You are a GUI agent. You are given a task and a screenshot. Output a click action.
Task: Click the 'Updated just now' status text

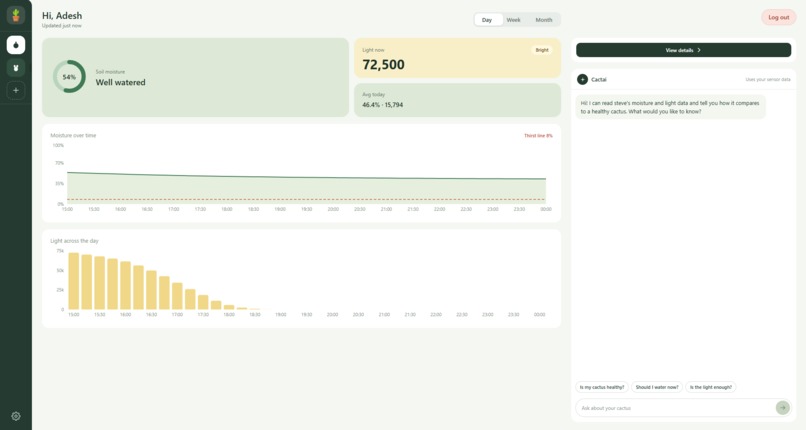(62, 26)
